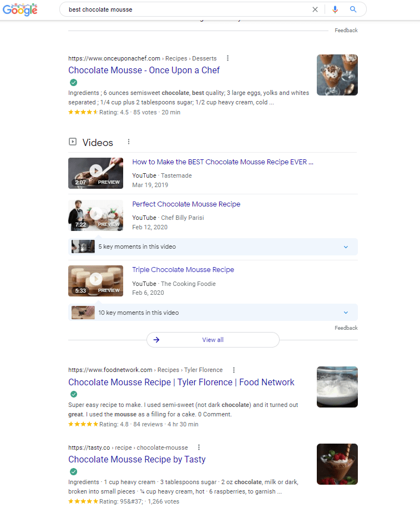Submit search using magnifying glass icon
420x513 pixels.
tap(353, 9)
